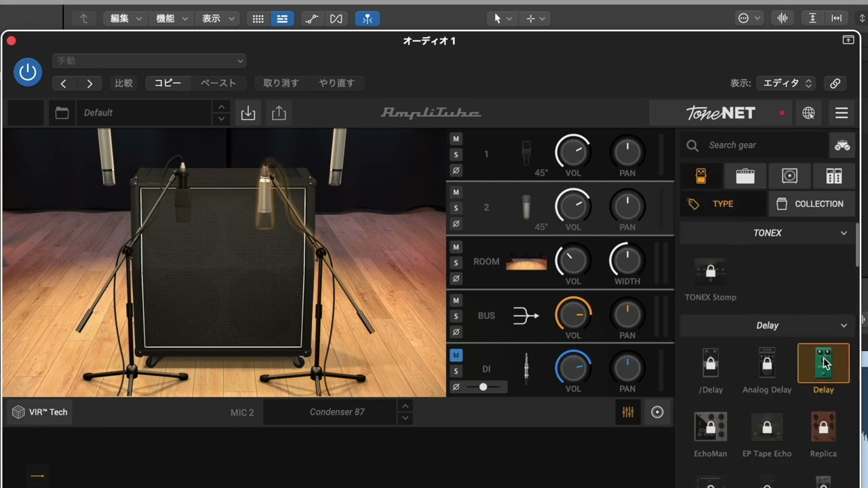
Task: Click the ペースト paste button
Action: 218,83
